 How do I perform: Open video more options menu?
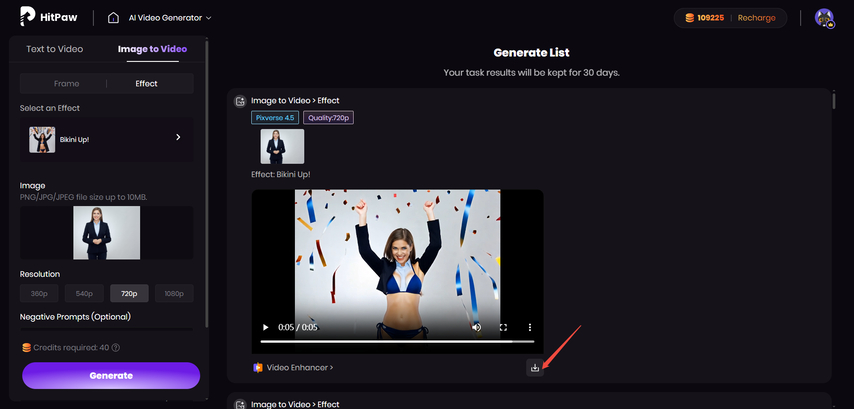(x=529, y=327)
